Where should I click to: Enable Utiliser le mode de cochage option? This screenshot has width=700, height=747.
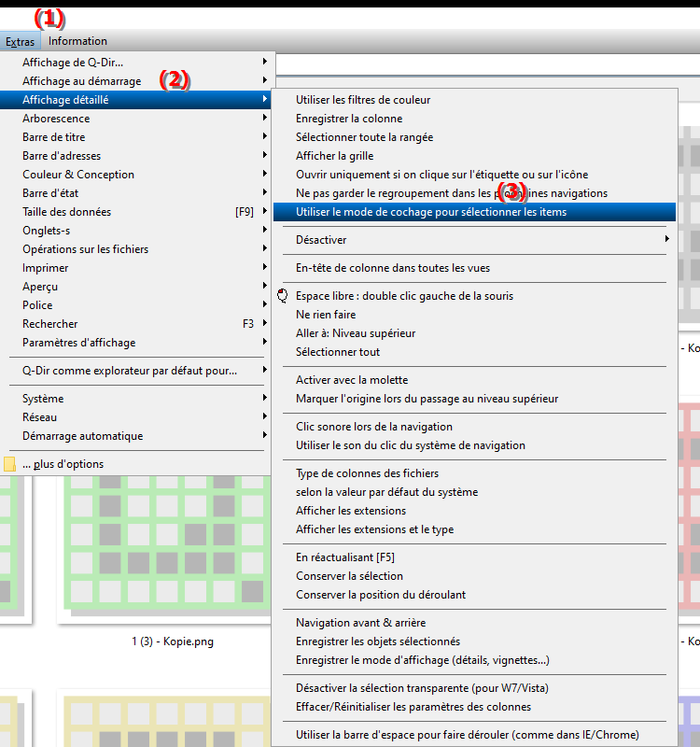430,212
